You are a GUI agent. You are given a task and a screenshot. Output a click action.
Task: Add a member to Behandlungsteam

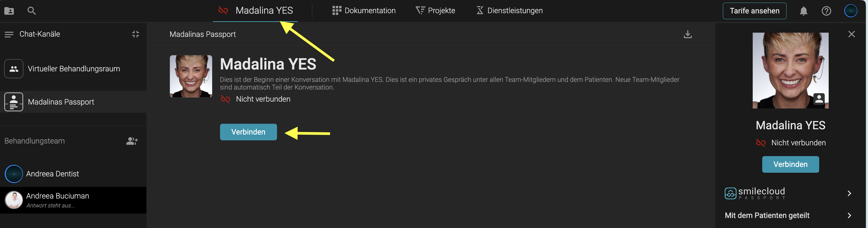click(132, 141)
